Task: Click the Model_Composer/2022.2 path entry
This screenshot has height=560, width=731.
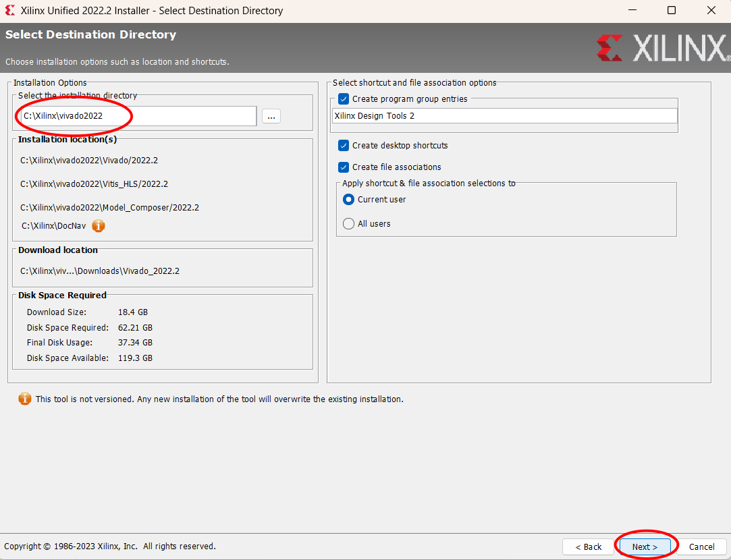Action: pyautogui.click(x=109, y=207)
